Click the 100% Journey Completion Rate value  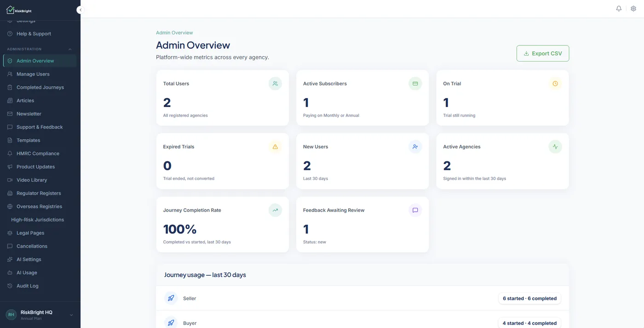point(180,229)
